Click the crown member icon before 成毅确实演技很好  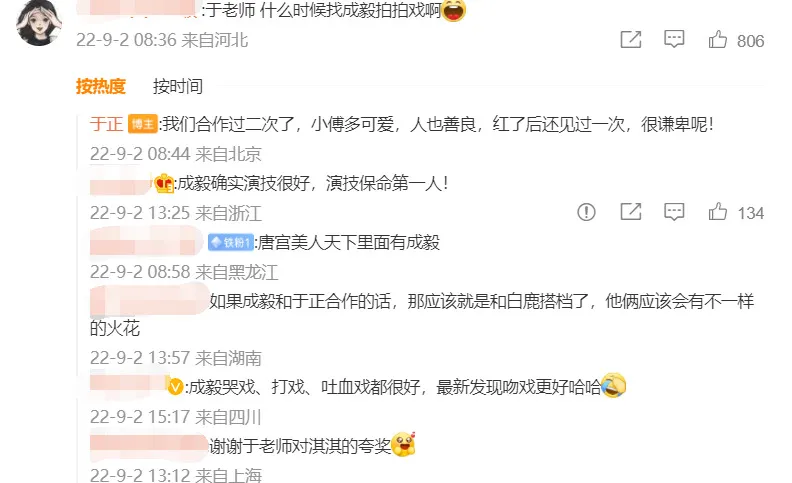click(164, 183)
